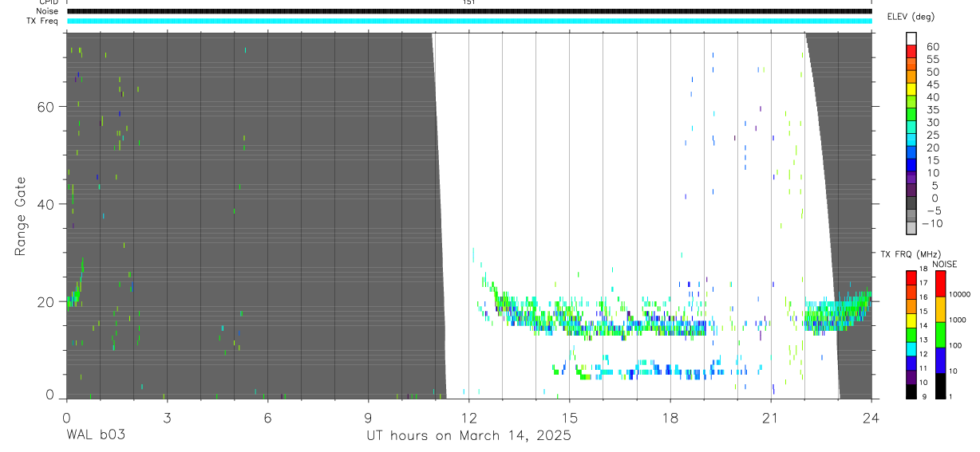The height and width of the screenshot is (452, 980).
Task: Click the '3' tick on the UT hours axis
Action: click(167, 418)
